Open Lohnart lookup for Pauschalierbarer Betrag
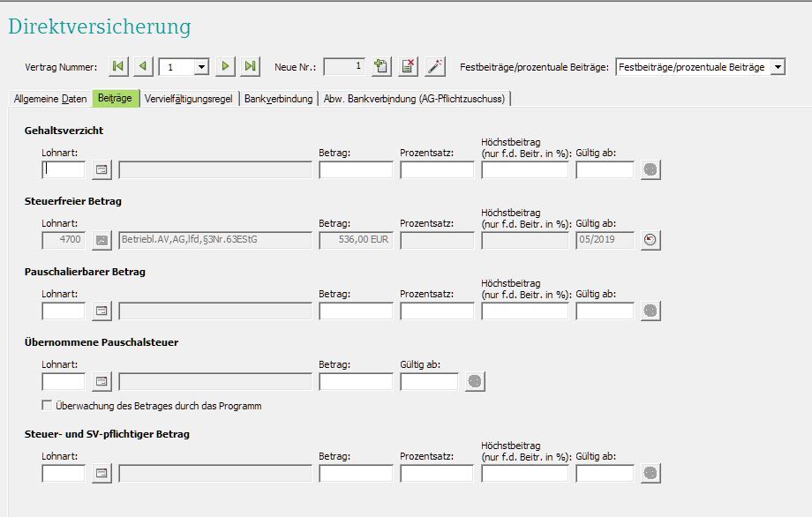Image resolution: width=812 pixels, height=517 pixels. tap(102, 311)
